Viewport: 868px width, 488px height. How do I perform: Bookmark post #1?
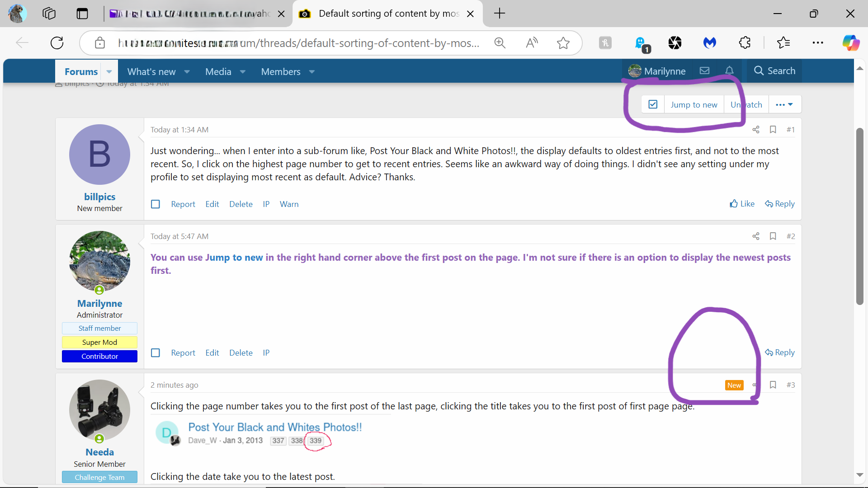pos(773,130)
